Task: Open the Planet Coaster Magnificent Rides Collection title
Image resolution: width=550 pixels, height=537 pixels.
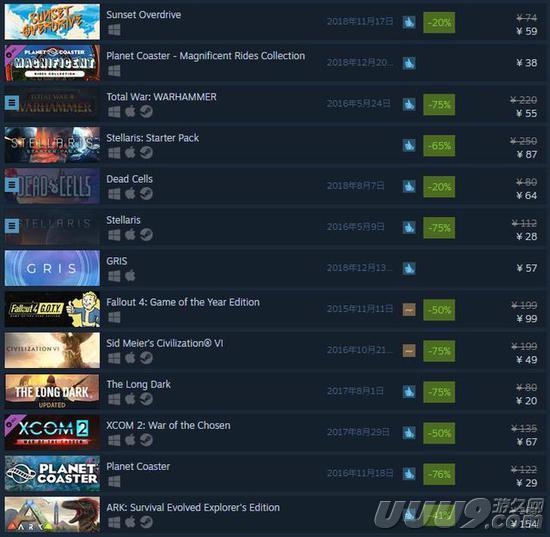Action: [206, 56]
